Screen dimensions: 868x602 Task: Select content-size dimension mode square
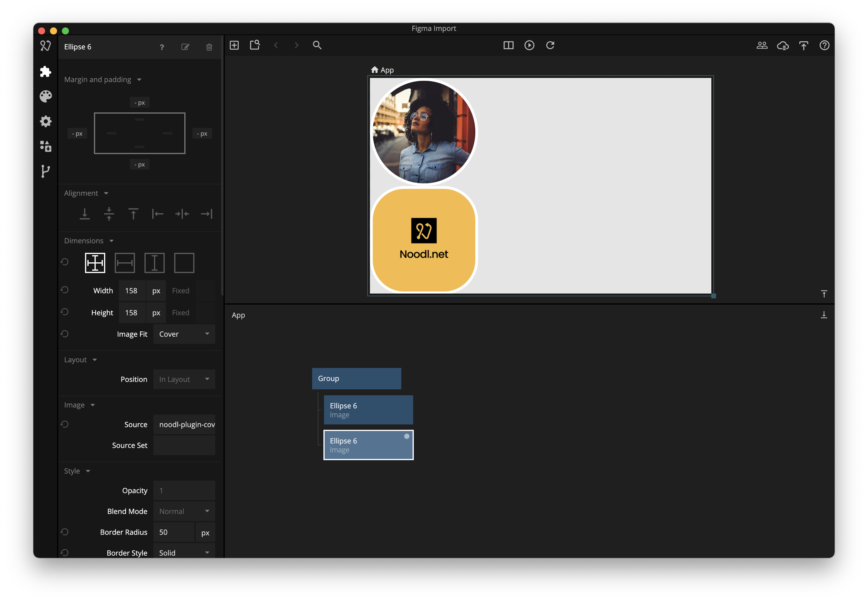[184, 263]
